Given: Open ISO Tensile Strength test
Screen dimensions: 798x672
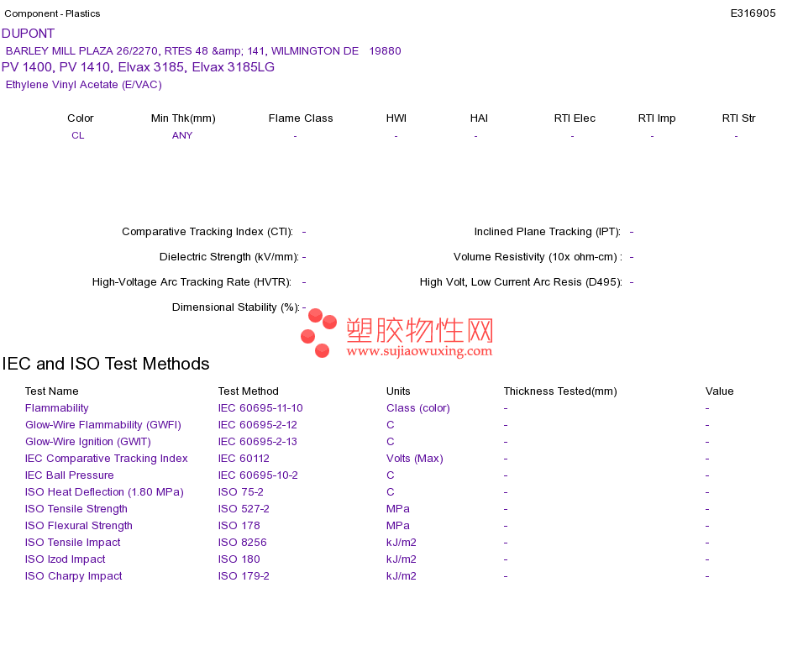Looking at the screenshot, I should [x=76, y=509].
